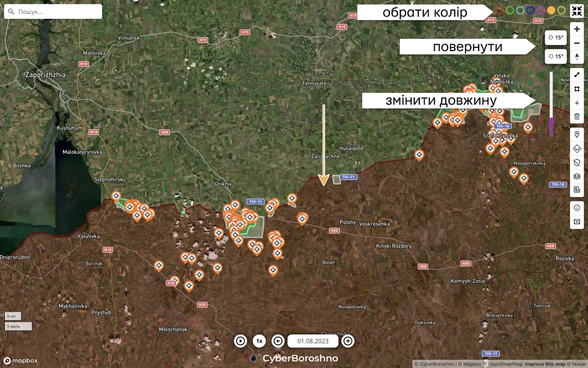Click the exit fullscreen collapse icon

click(577, 11)
